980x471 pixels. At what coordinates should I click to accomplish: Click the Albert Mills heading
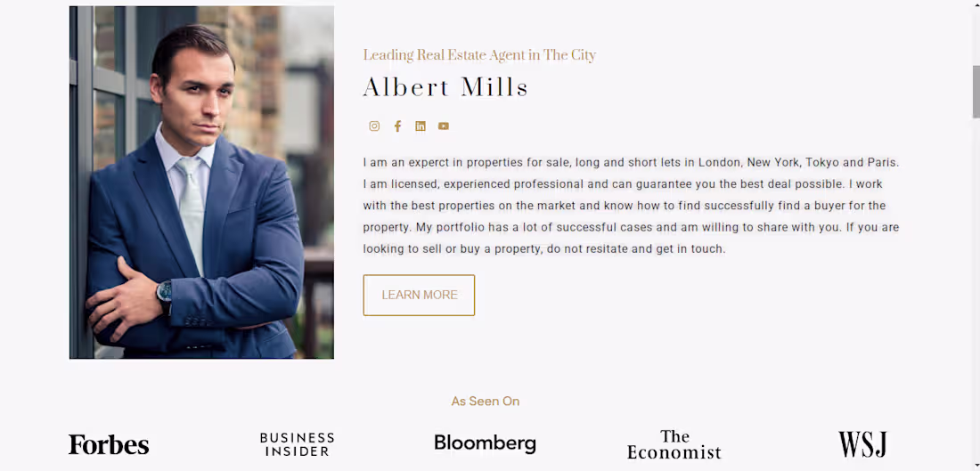(445, 87)
